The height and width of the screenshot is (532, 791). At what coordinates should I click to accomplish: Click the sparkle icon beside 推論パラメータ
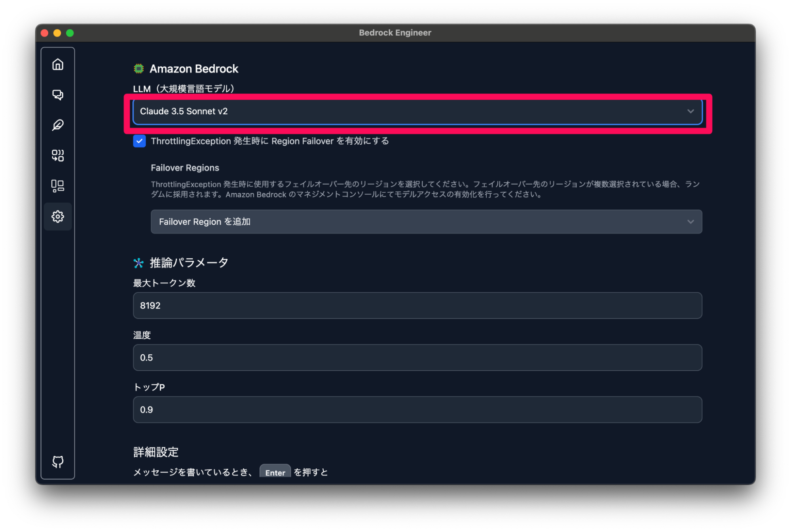point(139,262)
